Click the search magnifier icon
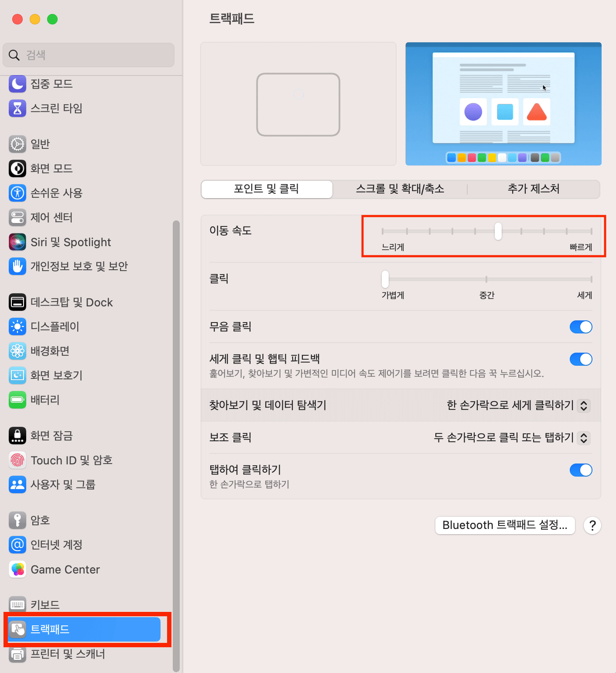The height and width of the screenshot is (673, 616). [x=14, y=55]
